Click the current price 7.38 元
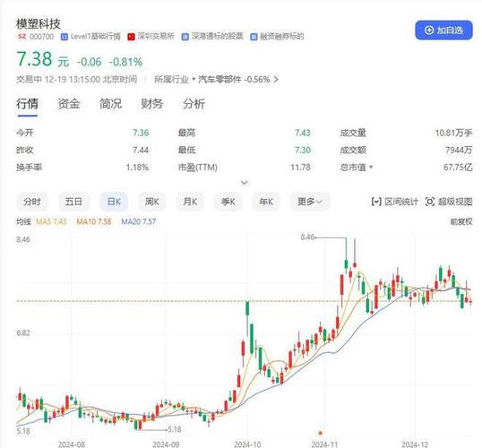 tap(43, 59)
